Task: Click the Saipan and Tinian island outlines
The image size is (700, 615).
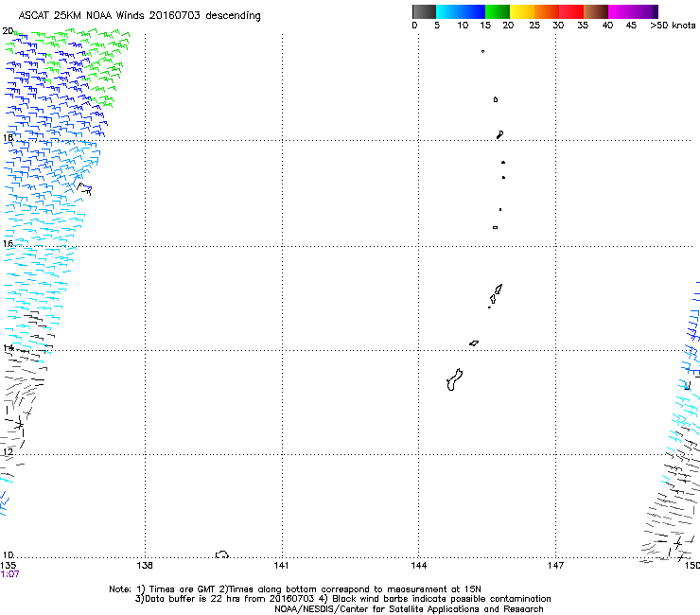Action: tap(495, 295)
